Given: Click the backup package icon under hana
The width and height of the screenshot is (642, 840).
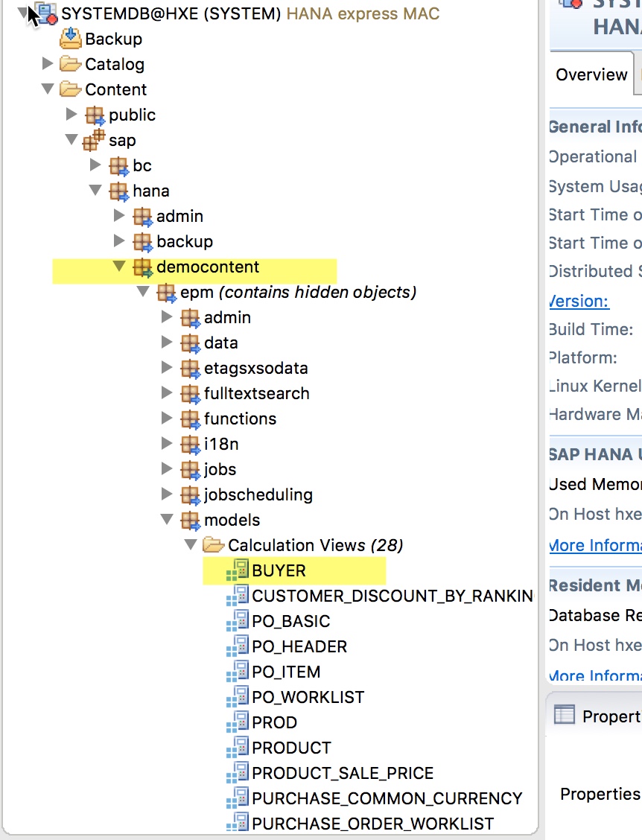Looking at the screenshot, I should 142,241.
